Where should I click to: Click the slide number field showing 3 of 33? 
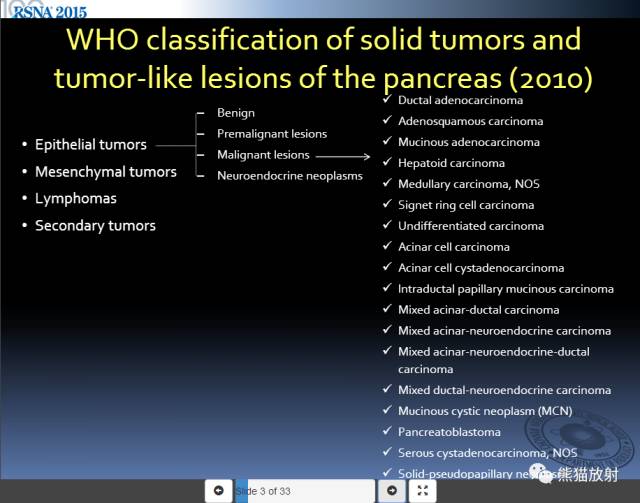tap(305, 491)
